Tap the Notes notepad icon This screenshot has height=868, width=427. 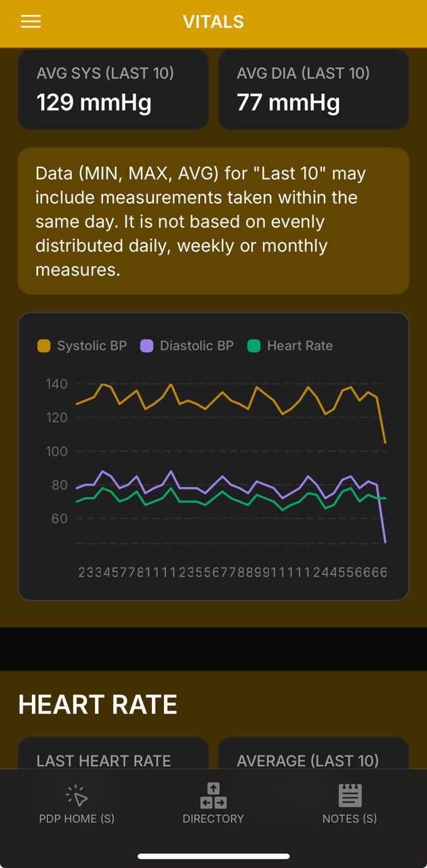tap(350, 795)
